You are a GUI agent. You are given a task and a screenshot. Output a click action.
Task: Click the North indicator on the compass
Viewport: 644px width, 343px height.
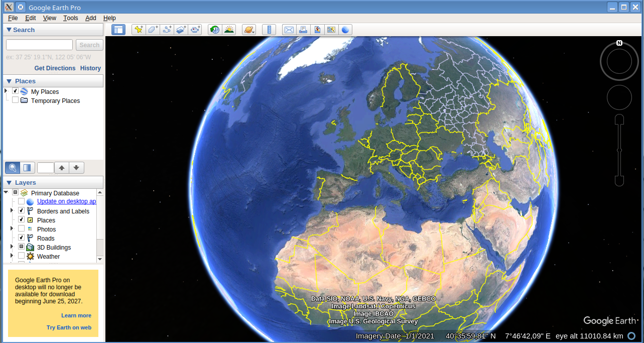tap(619, 43)
